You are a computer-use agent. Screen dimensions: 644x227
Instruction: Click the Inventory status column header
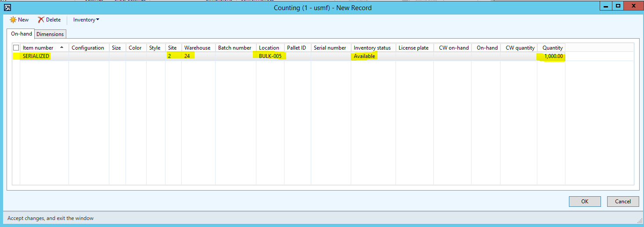click(x=372, y=47)
